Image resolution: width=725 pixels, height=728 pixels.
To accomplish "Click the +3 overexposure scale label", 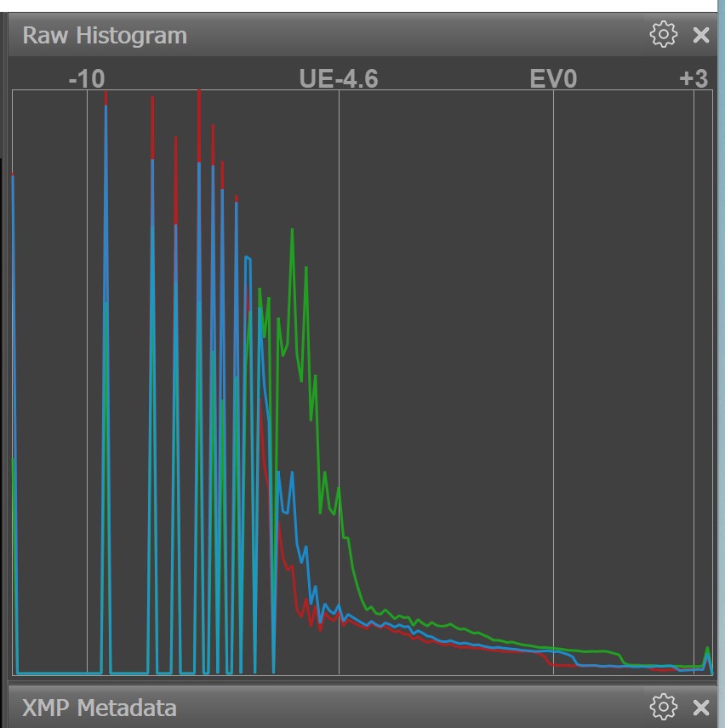I will (x=694, y=79).
